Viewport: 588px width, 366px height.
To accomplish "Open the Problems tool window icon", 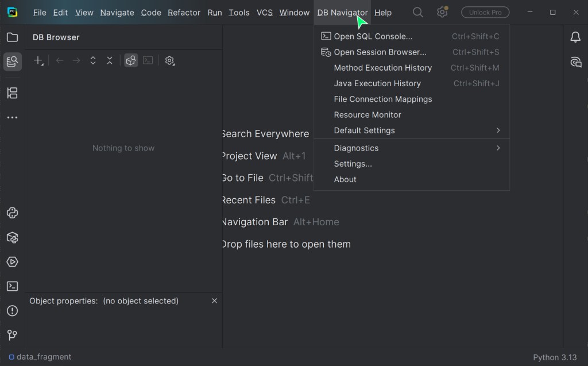I will 12,311.
